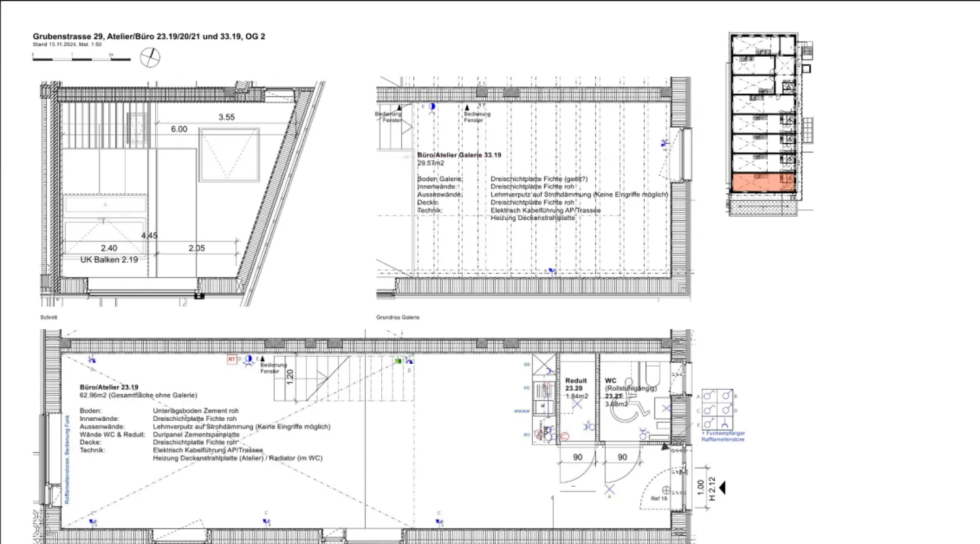Click 'Büro/Atelier Galerie 33.19' room heading
This screenshot has width=980, height=544.
(x=459, y=156)
